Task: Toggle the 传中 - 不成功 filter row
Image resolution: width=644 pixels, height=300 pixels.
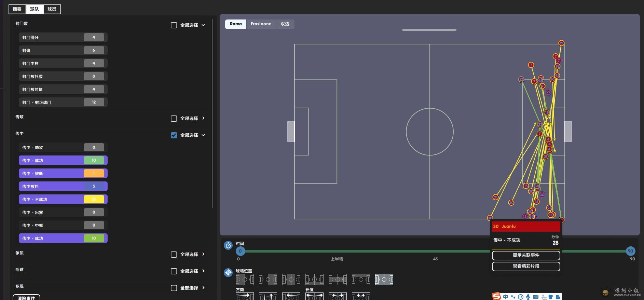Action: coord(63,200)
